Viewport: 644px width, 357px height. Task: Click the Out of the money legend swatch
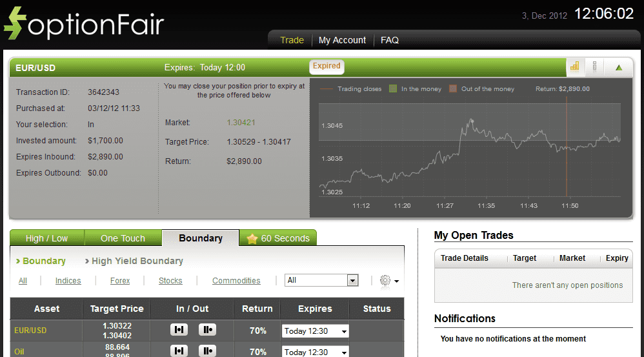click(453, 88)
